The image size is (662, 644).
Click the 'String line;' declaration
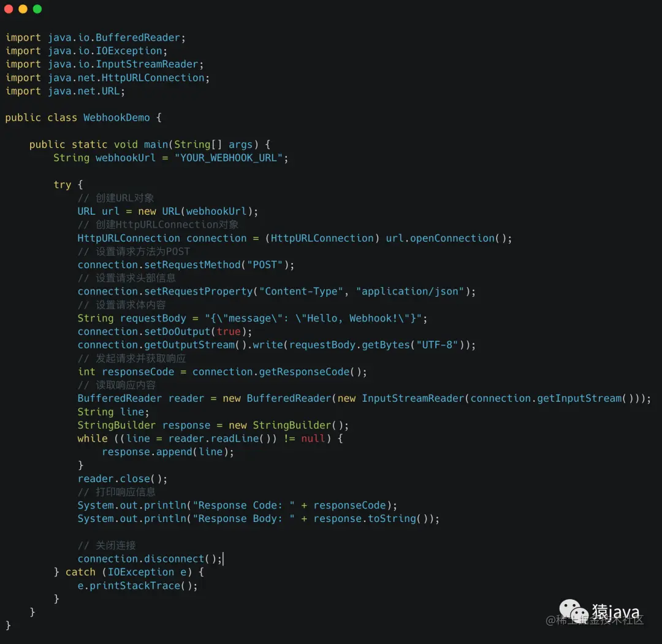point(113,412)
